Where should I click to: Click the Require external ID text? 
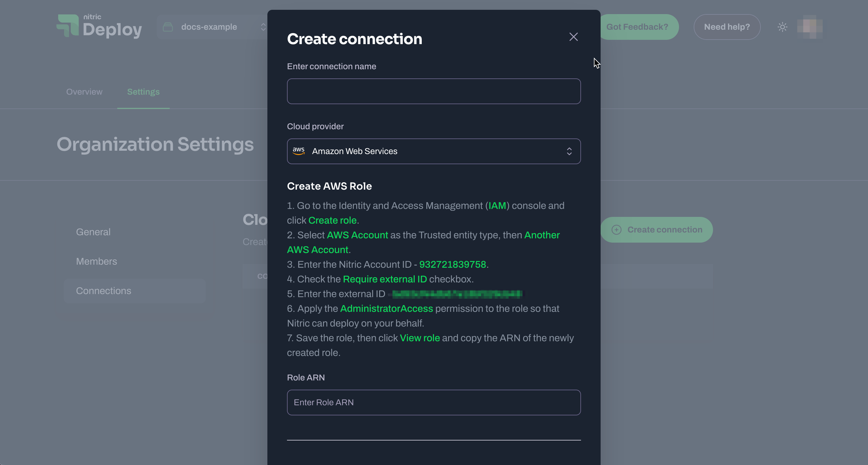[385, 279]
